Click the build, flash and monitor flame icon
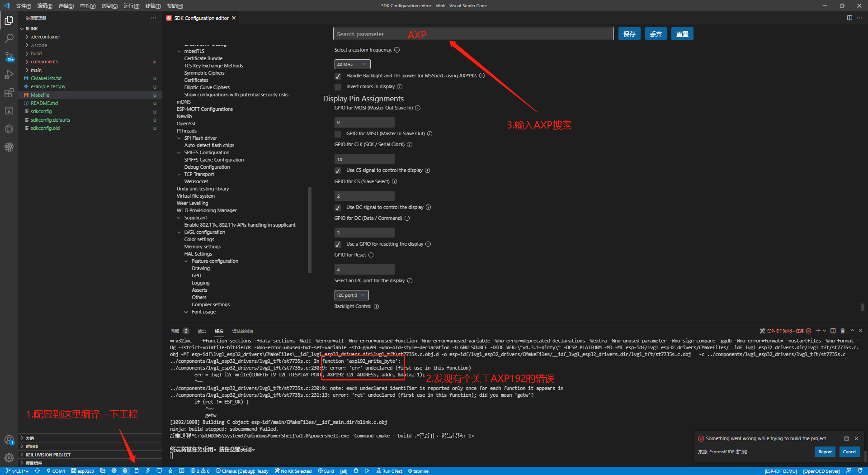 click(170, 471)
